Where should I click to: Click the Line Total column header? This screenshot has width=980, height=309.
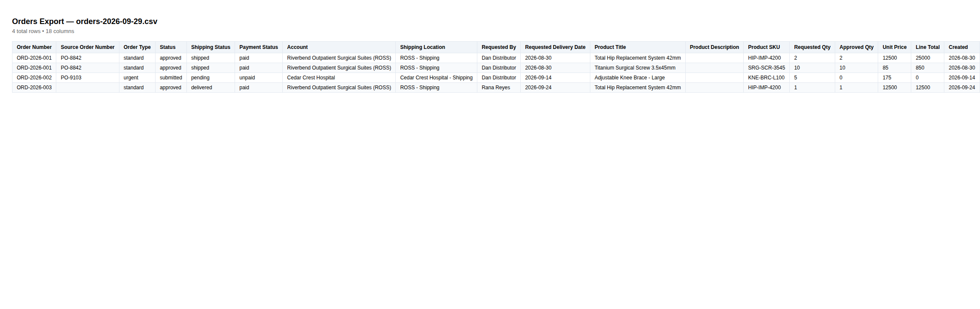(928, 47)
